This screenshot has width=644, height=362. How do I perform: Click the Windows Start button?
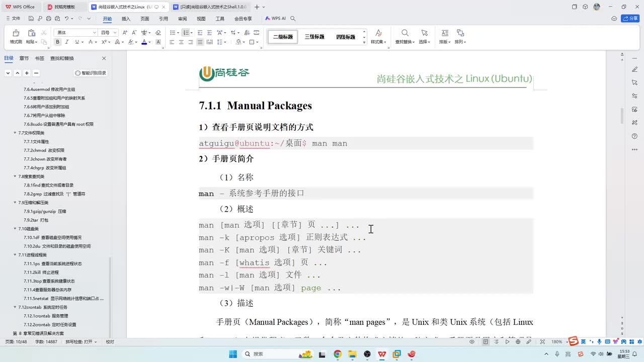pos(233,354)
